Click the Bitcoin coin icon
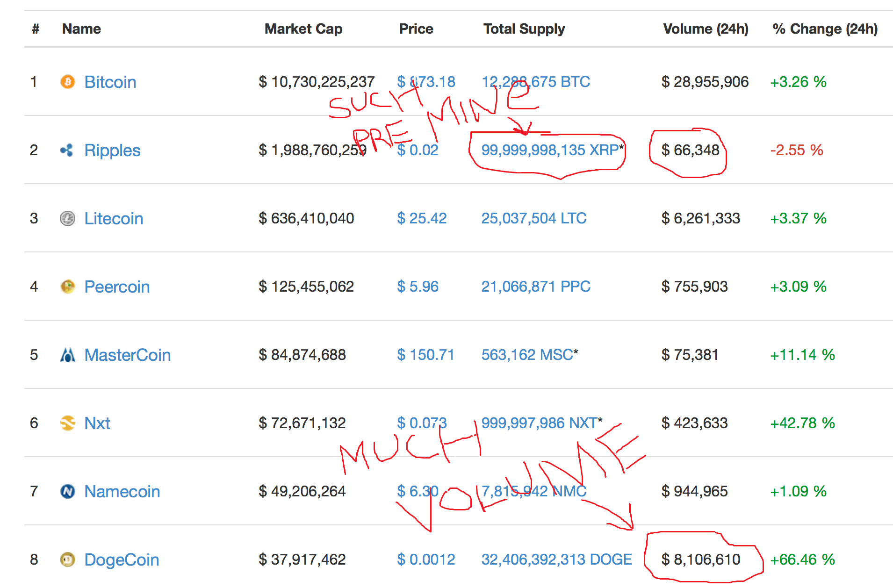Screen dimensions: 893x588 pos(68,82)
